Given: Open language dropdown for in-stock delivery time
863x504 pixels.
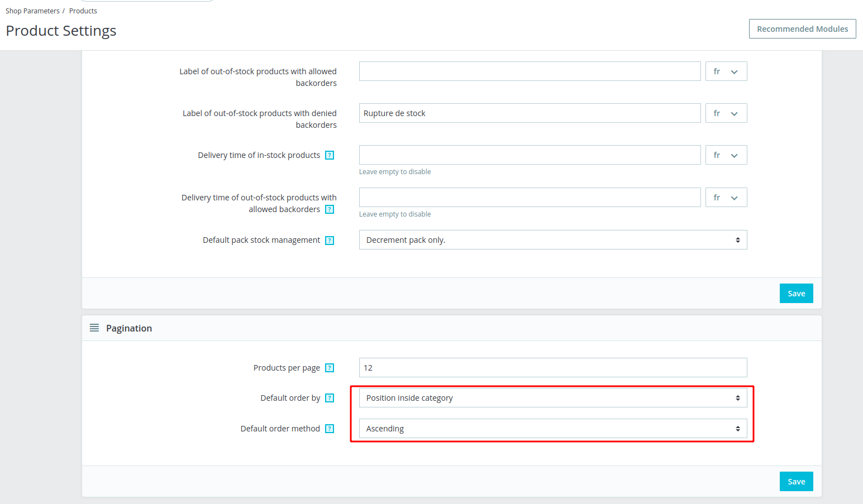Looking at the screenshot, I should pos(726,155).
